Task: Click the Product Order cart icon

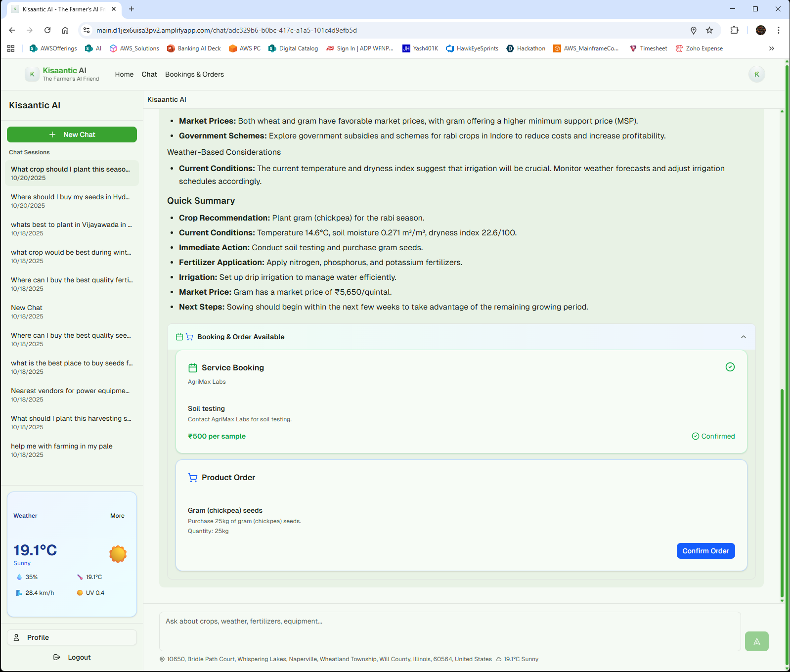Action: 193,478
